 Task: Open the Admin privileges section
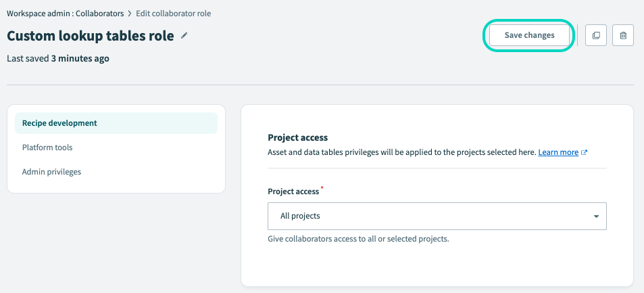(51, 172)
